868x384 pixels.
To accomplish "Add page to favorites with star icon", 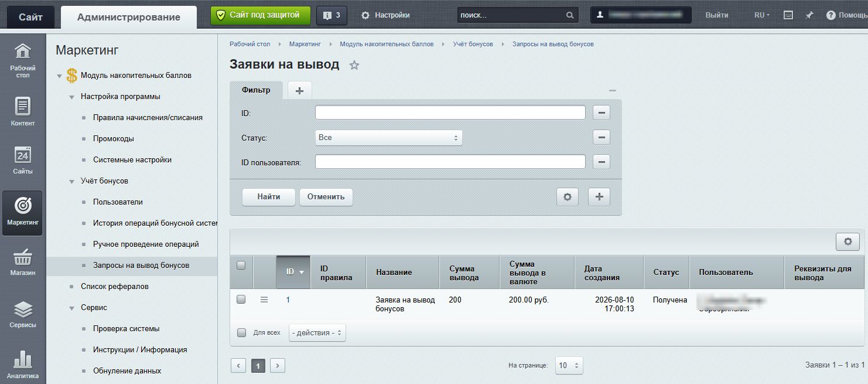I will pyautogui.click(x=354, y=66).
